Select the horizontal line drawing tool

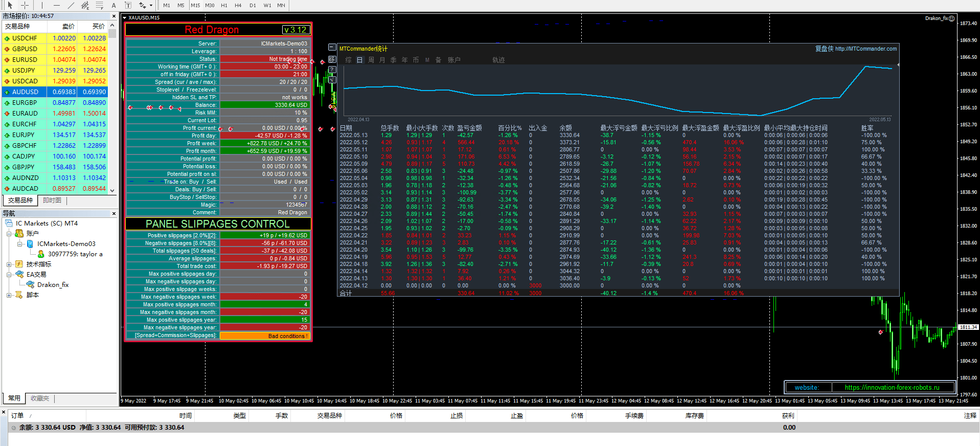tap(56, 5)
